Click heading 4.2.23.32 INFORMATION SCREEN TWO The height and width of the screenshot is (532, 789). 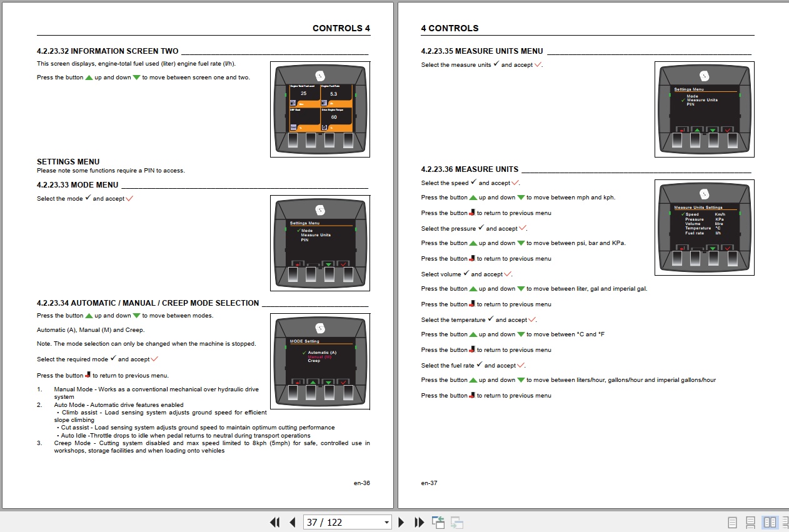click(x=108, y=51)
